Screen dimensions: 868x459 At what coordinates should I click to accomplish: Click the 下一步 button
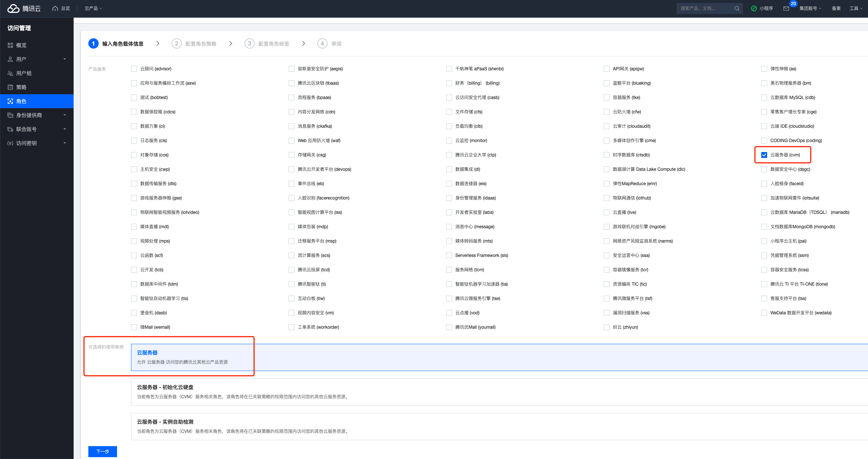(103, 451)
